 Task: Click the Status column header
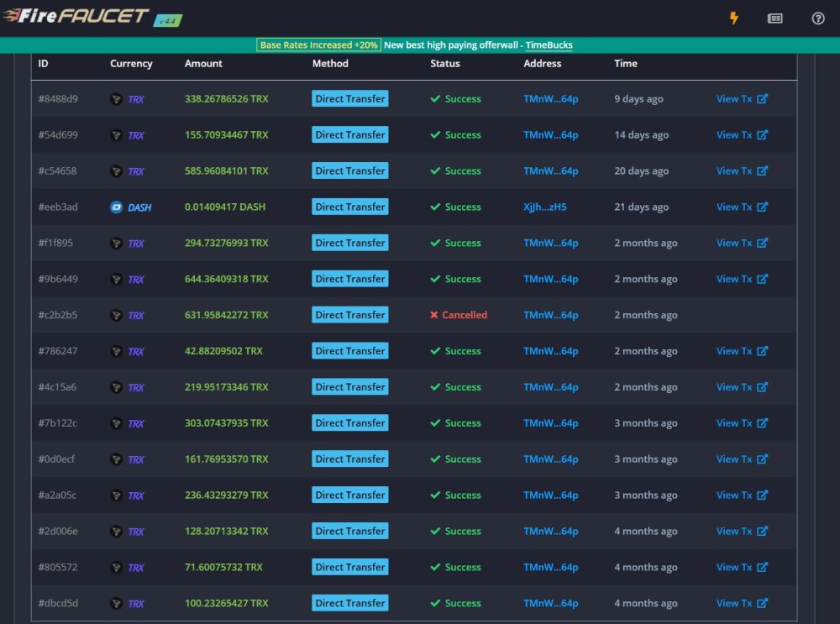[444, 63]
